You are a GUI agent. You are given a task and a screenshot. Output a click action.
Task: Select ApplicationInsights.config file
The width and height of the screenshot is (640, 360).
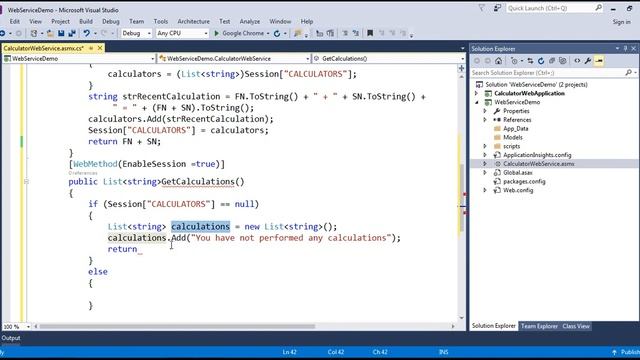coord(537,155)
